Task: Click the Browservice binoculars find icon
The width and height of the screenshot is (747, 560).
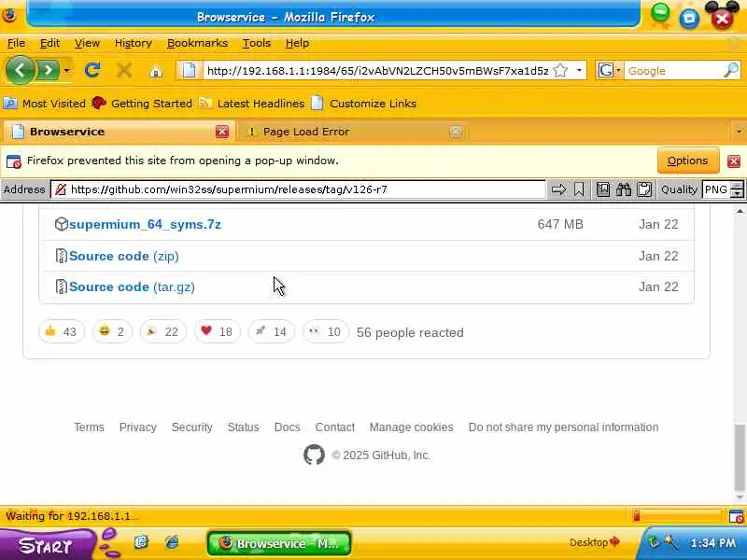Action: (x=624, y=189)
